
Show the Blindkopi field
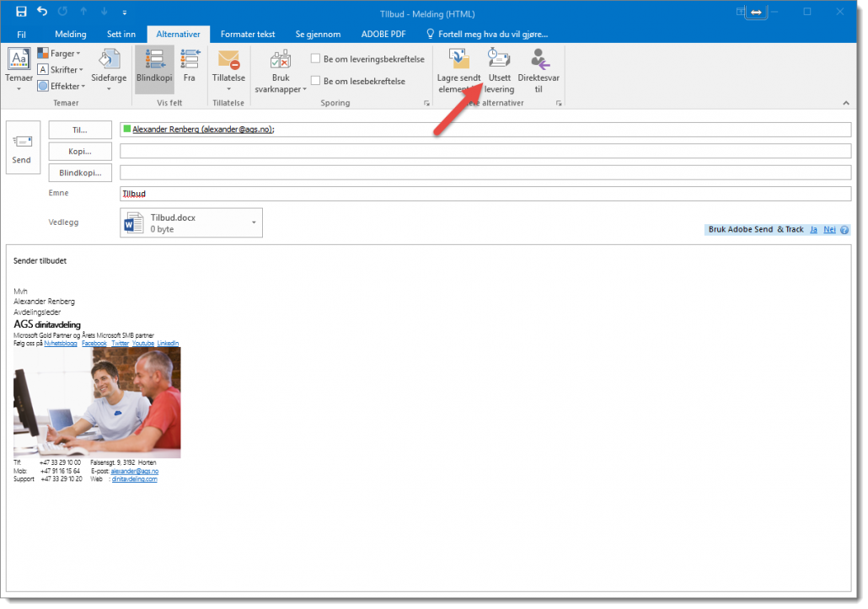153,70
